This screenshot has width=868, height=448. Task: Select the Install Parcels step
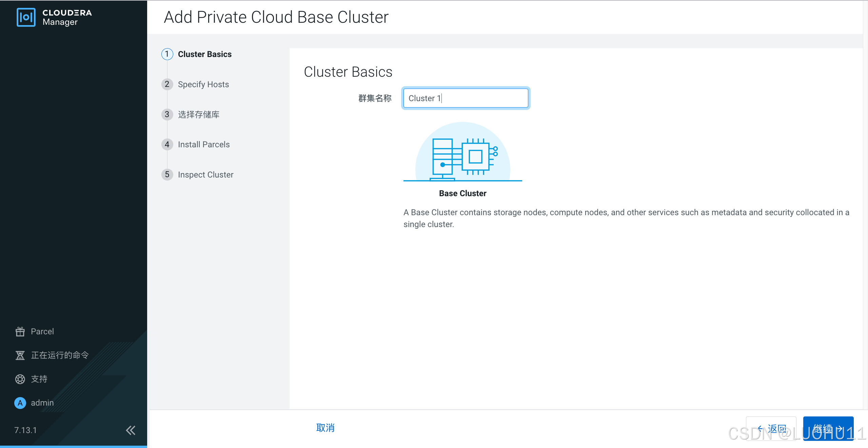click(x=203, y=145)
